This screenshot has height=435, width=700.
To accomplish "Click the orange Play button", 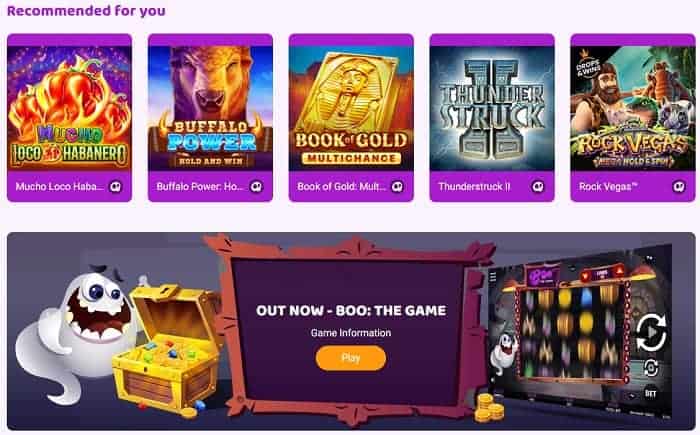I will [351, 358].
